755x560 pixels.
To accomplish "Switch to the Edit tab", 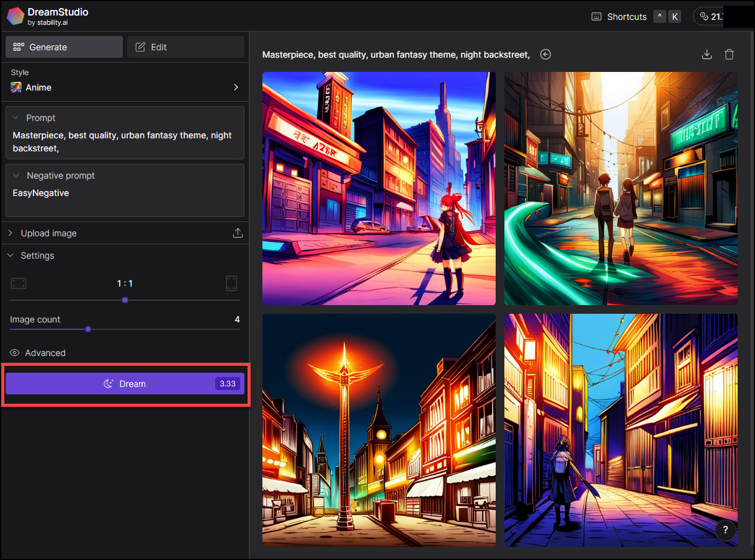I will (185, 47).
